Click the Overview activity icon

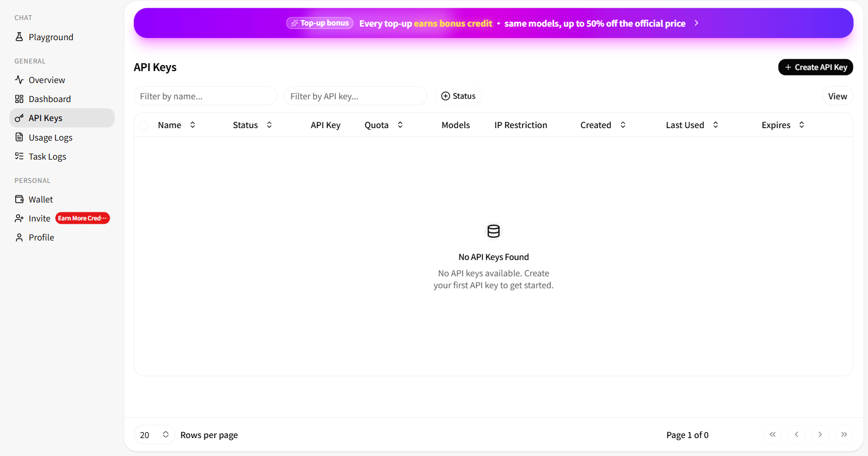19,80
